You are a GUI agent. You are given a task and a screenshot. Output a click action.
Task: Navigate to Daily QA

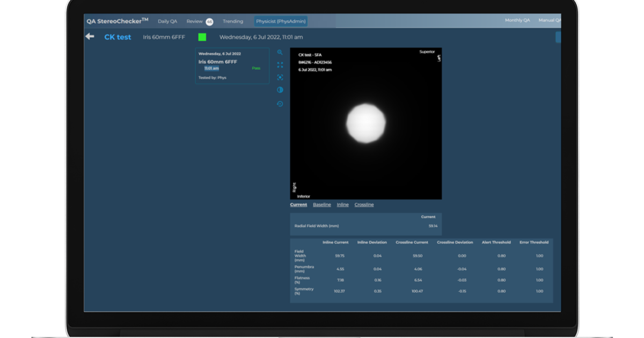[x=167, y=21]
